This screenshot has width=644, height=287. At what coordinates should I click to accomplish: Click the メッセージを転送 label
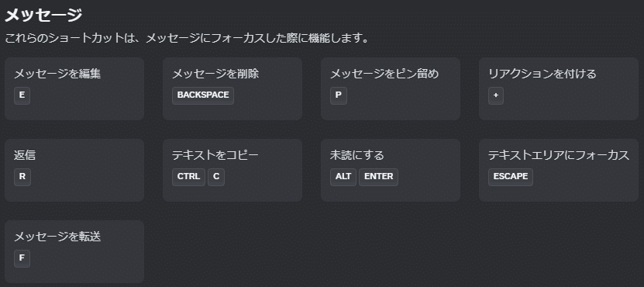(57, 237)
